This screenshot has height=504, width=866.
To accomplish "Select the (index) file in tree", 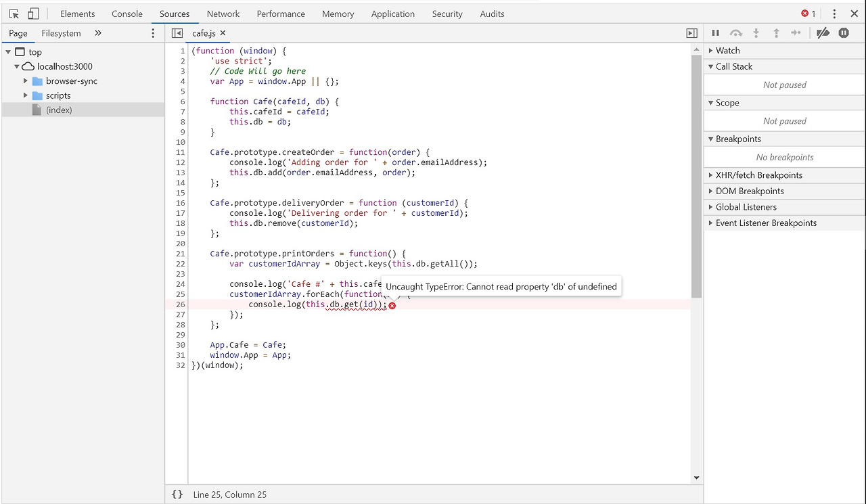I will tap(83, 110).
